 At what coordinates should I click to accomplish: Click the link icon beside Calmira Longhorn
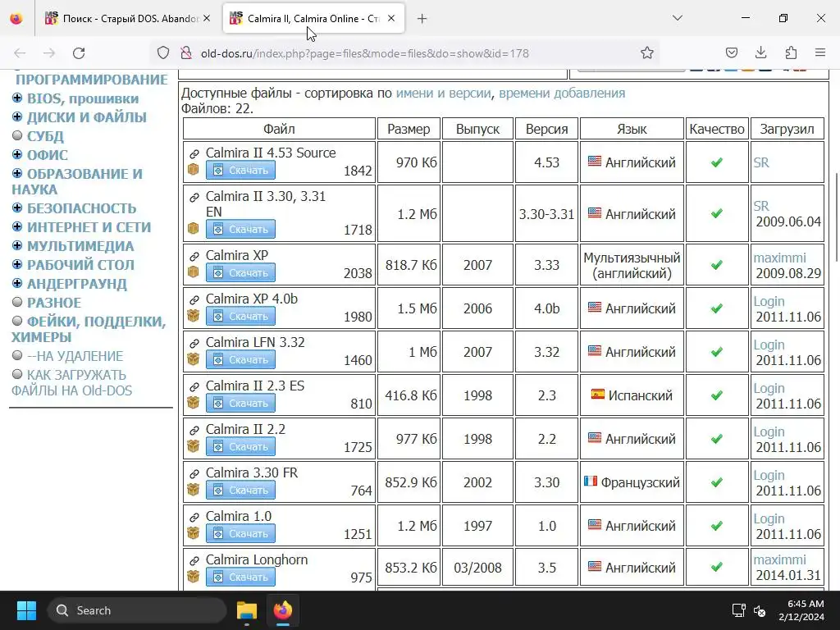(194, 560)
